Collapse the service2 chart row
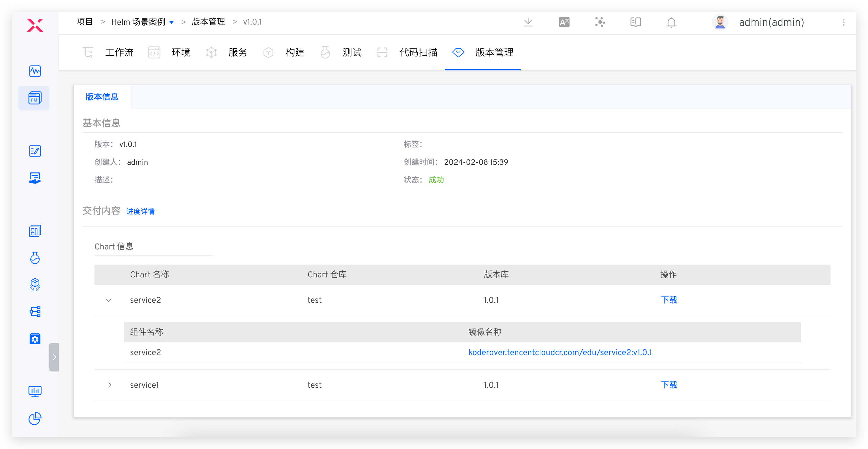The image size is (868, 449). (109, 300)
